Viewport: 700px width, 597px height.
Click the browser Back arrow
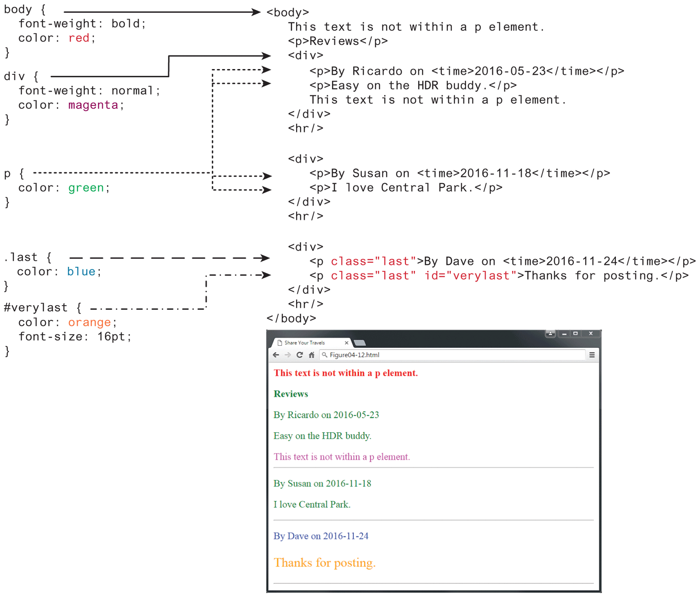pos(276,355)
